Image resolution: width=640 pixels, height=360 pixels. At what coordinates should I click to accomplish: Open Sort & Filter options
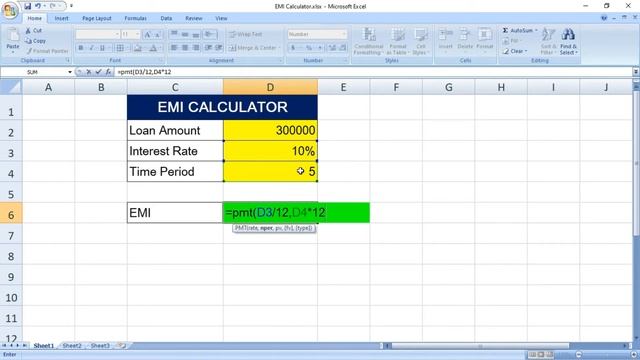(x=548, y=41)
